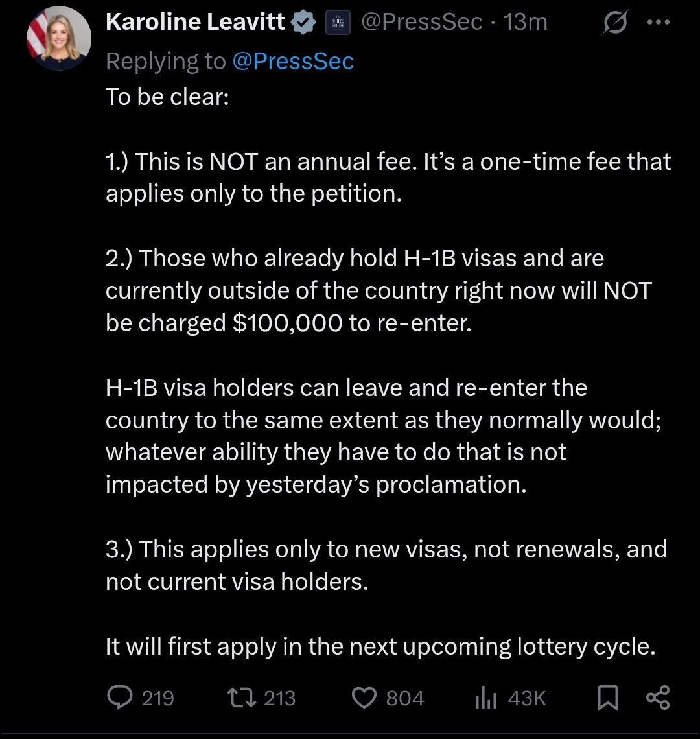Click the 213 reposts count
Viewport: 700px width, 739px height.
[279, 698]
